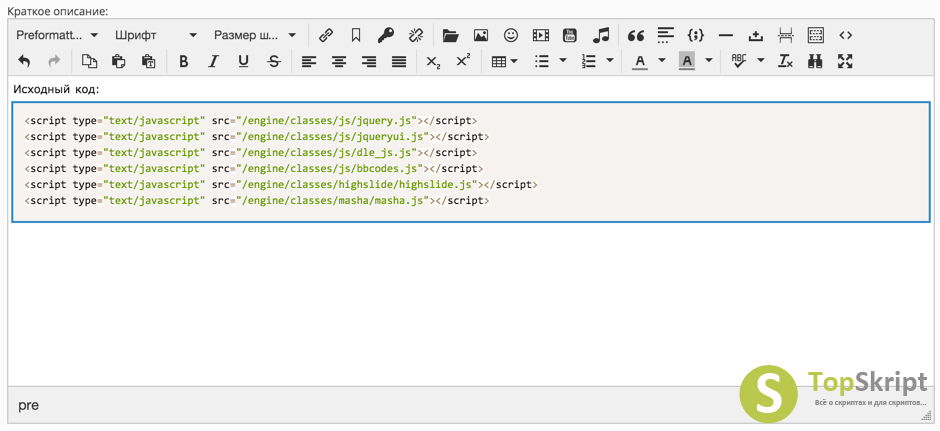Insert YouTube video icon
940x431 pixels.
(x=570, y=35)
